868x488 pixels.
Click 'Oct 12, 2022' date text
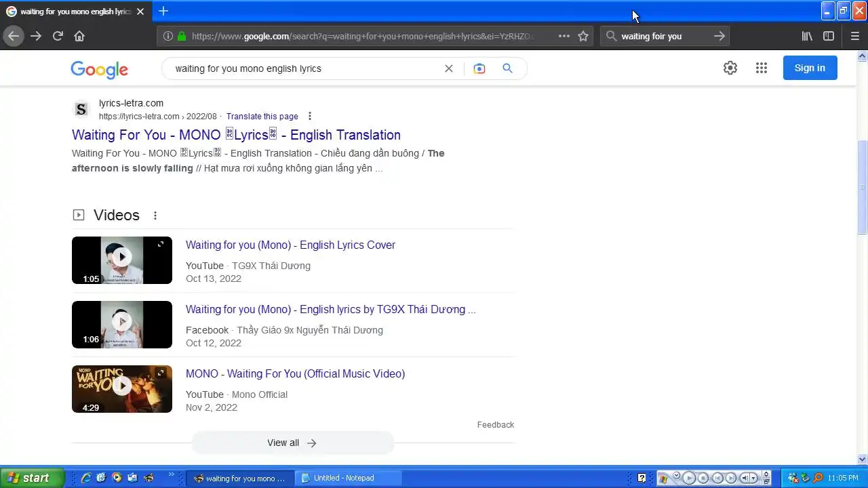tap(214, 343)
